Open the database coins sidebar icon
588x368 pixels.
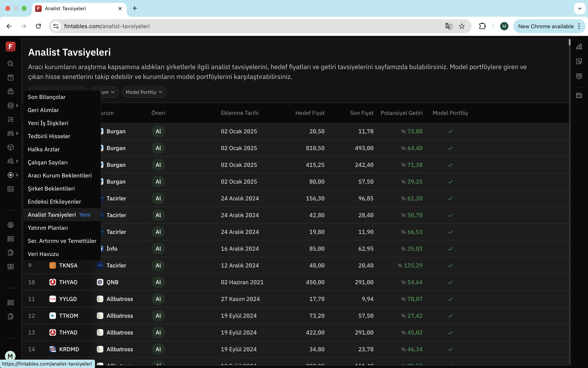[x=10, y=105]
